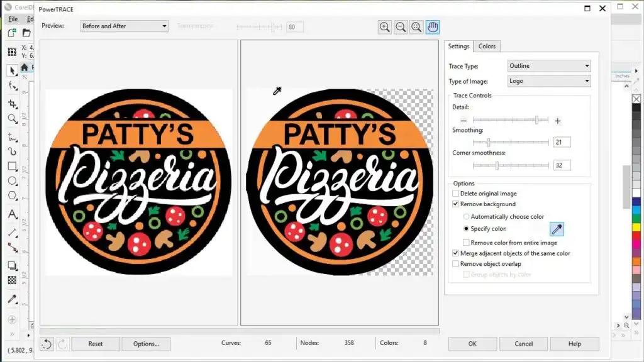Viewport: 644px width, 362px height.
Task: Open the Options dialog
Action: coord(146,344)
